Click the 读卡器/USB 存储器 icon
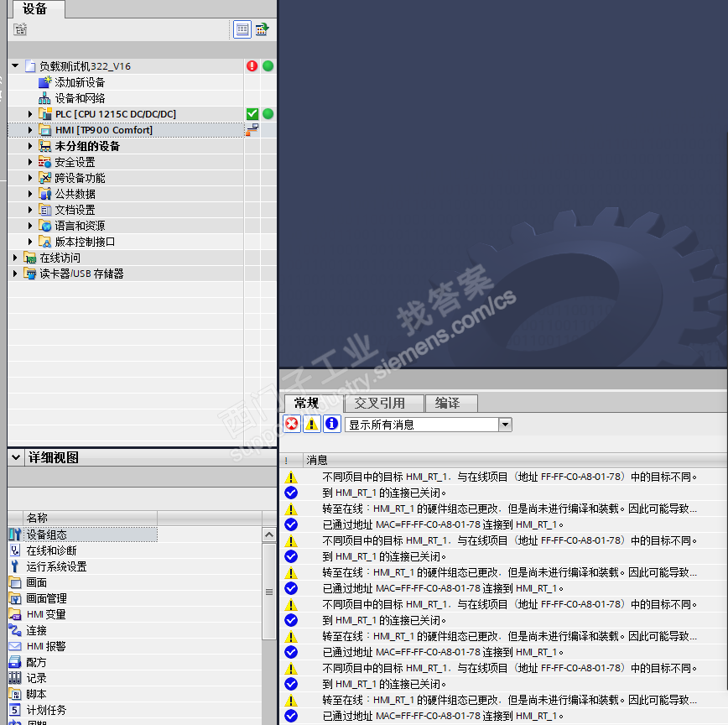This screenshot has width=728, height=725. (29, 274)
